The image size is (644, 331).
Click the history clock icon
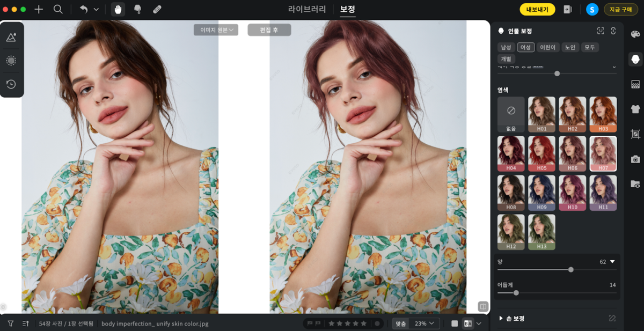(11, 84)
